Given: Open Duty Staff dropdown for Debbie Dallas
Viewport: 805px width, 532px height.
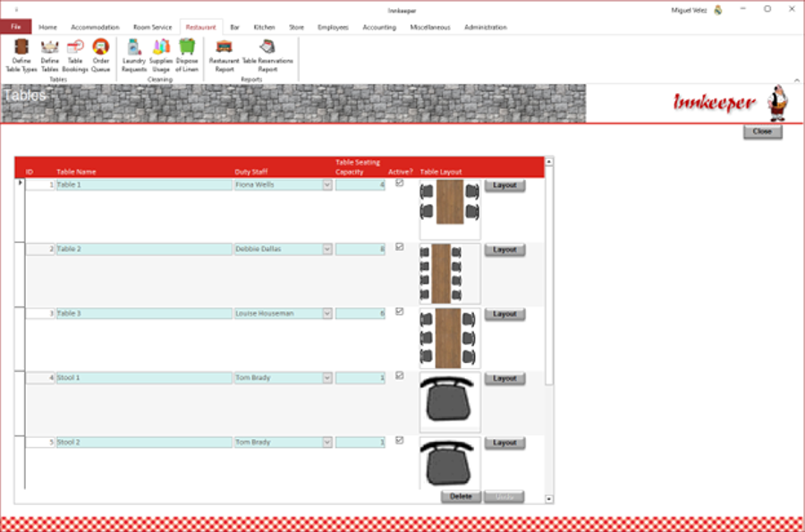Looking at the screenshot, I should tap(327, 249).
